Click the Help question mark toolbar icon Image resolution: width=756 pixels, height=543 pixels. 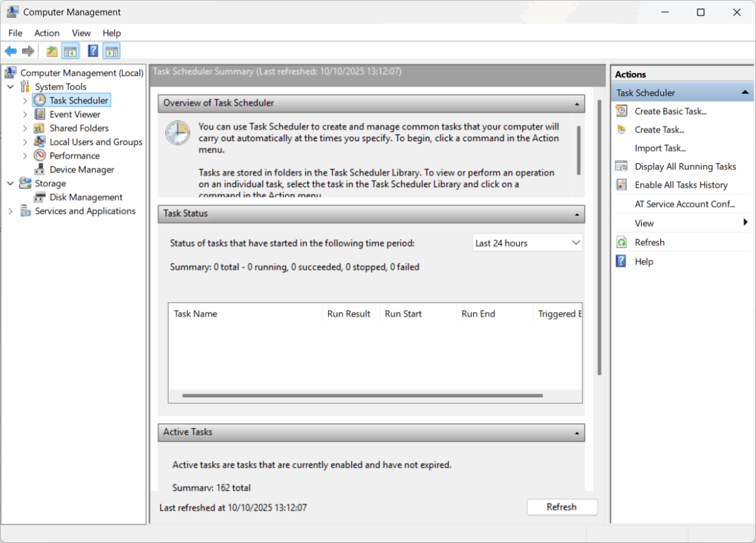[92, 50]
